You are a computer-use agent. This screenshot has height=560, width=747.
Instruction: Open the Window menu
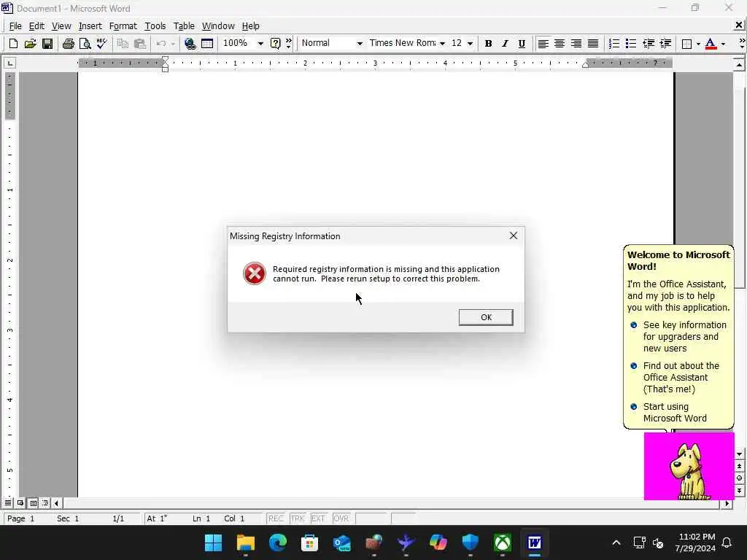[218, 26]
